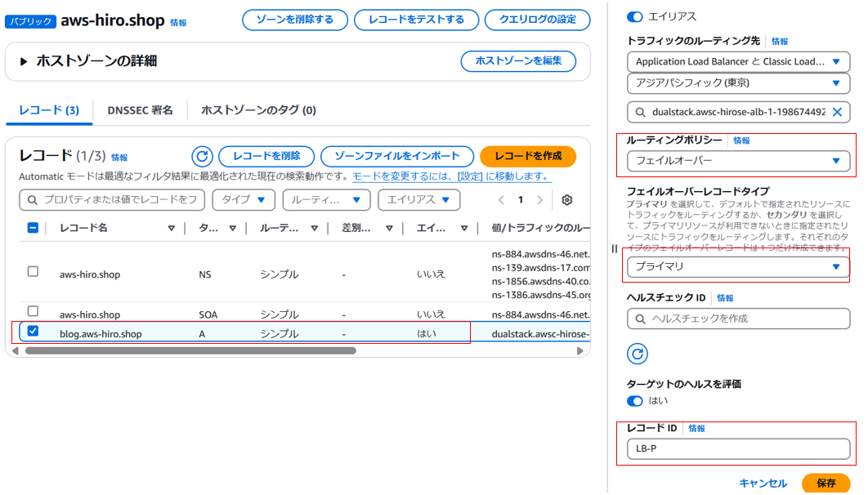Image resolution: width=868 pixels, height=495 pixels.
Task: Click page number 1
Action: pos(521,200)
